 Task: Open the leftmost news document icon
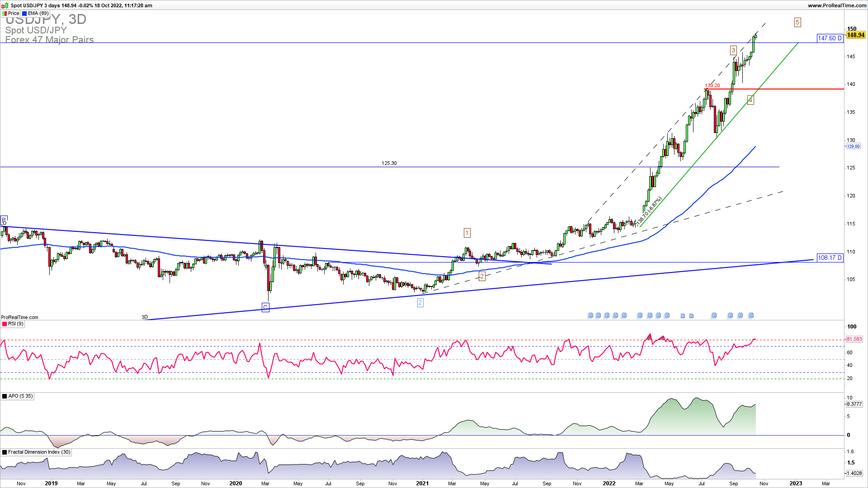point(590,315)
